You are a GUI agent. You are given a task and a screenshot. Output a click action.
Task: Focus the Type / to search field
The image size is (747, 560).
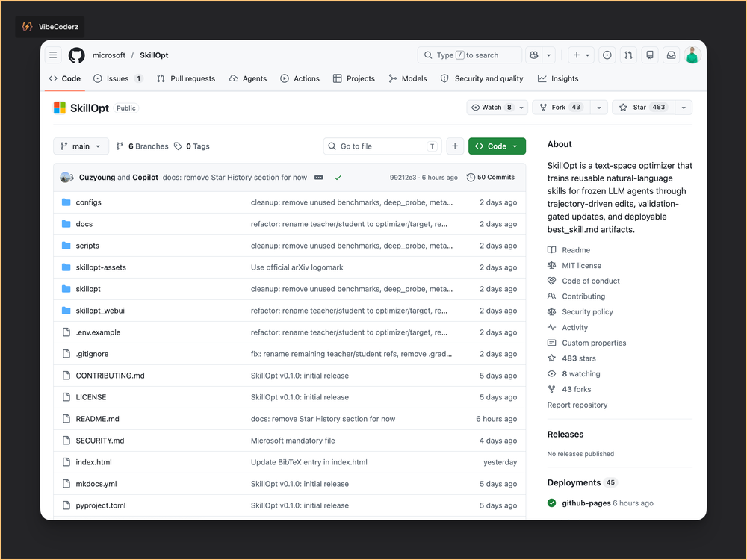(x=469, y=55)
